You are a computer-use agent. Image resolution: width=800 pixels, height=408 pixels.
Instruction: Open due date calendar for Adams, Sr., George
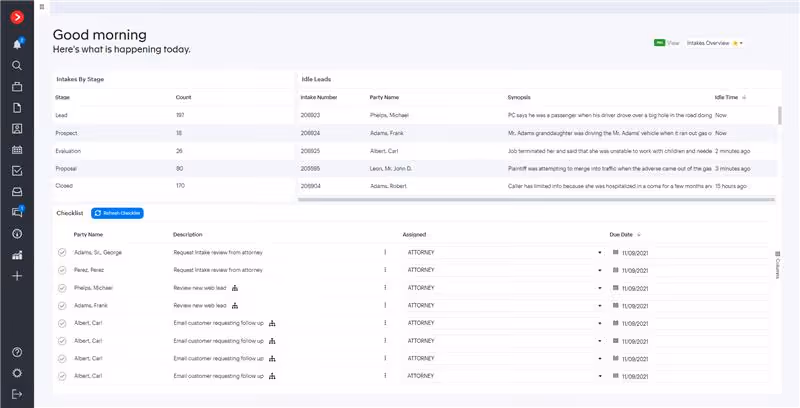tap(615, 252)
